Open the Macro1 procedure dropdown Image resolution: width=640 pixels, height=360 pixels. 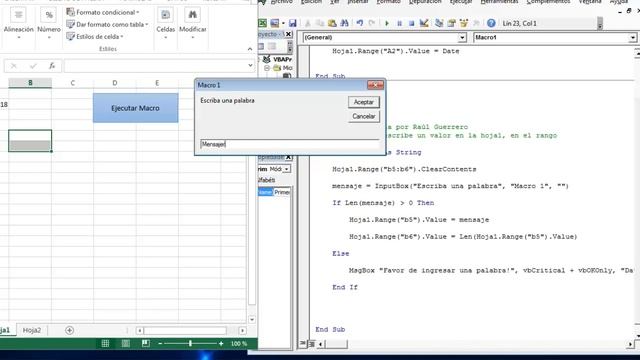(x=632, y=38)
